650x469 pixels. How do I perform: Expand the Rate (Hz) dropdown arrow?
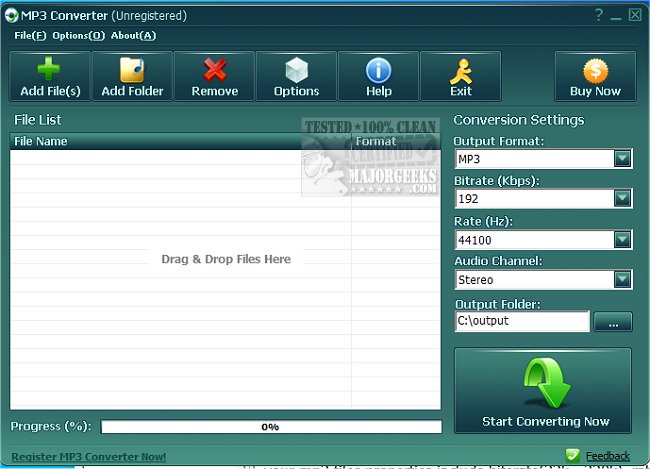(622, 239)
